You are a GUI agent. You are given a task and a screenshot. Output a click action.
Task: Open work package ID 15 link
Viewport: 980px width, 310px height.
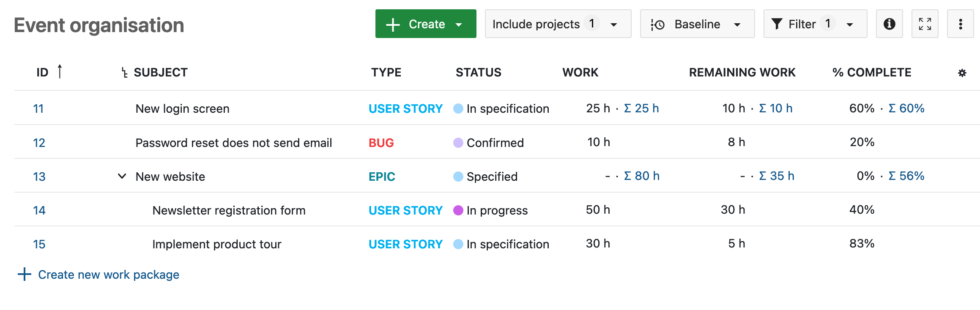point(39,244)
